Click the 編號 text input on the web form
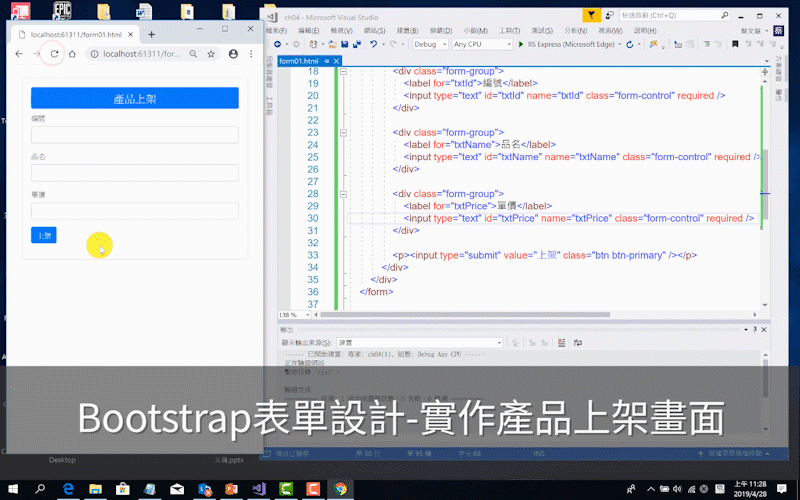Viewport: 800px width, 500px height. click(135, 135)
